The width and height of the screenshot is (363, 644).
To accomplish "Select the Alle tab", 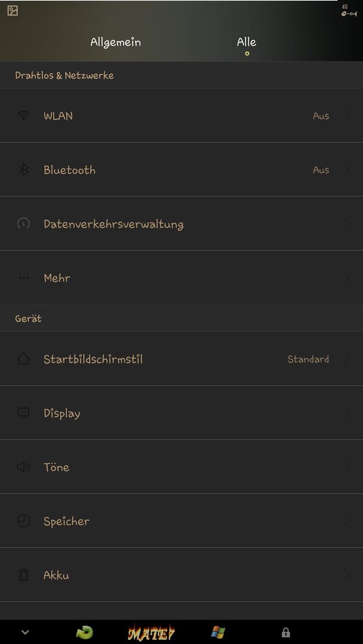I will point(247,42).
